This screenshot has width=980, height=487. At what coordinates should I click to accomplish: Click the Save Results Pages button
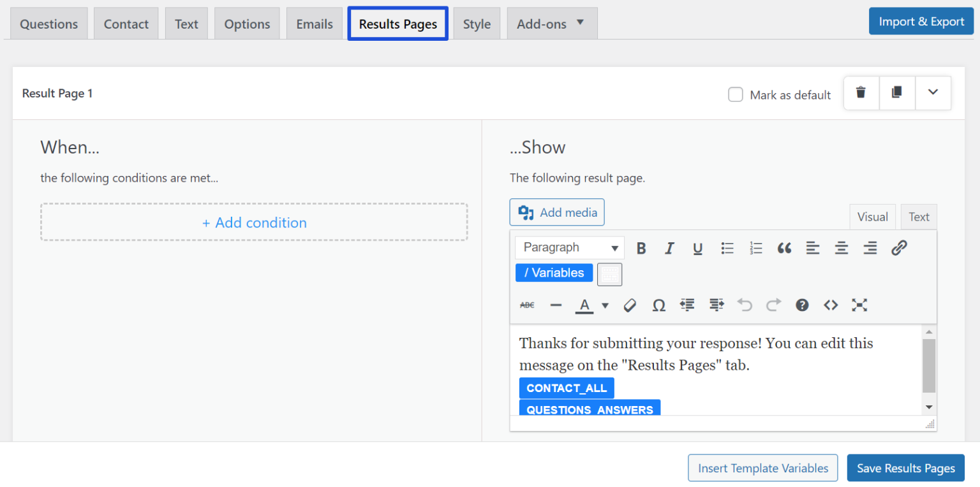coord(905,468)
